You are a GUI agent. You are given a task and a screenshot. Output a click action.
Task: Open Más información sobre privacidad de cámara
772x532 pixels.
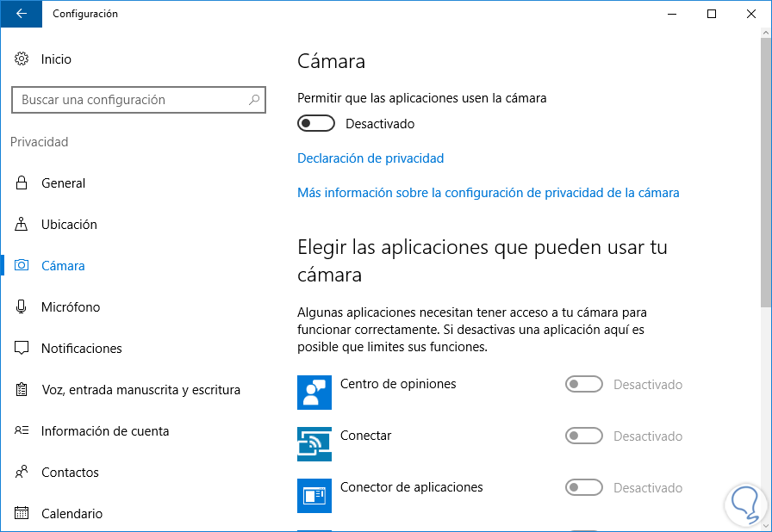coord(488,193)
